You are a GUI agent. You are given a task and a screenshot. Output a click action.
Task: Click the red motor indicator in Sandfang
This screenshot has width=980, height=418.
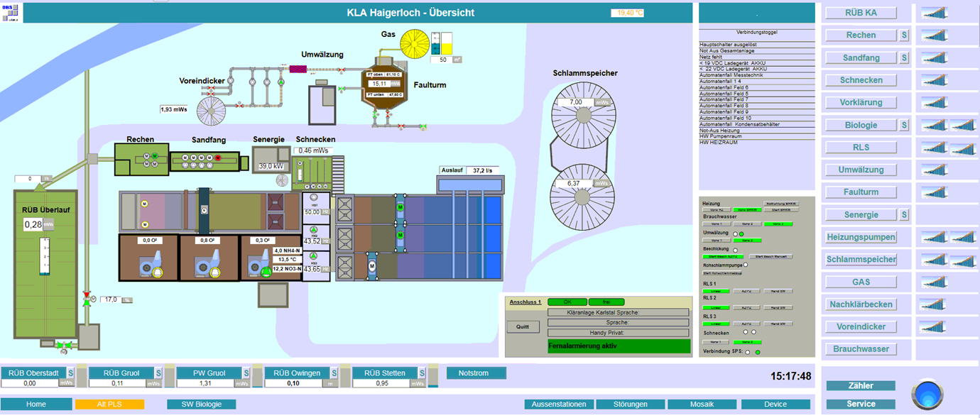point(219,158)
